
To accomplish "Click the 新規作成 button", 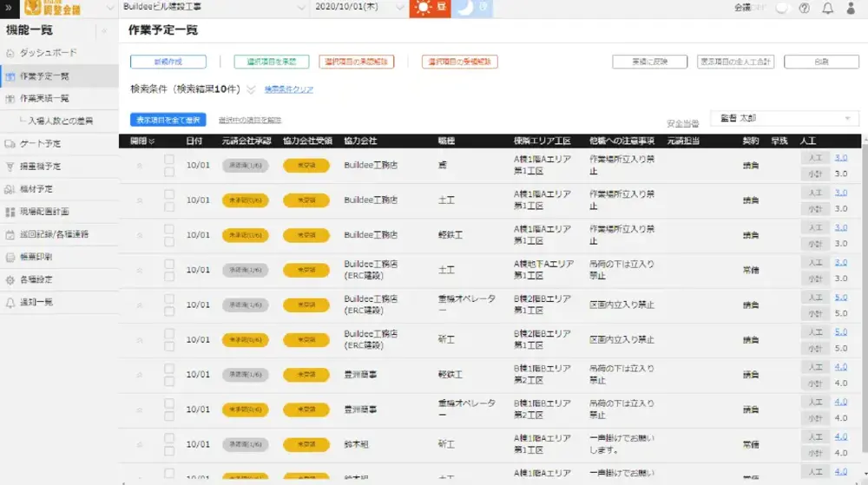I will tap(168, 62).
